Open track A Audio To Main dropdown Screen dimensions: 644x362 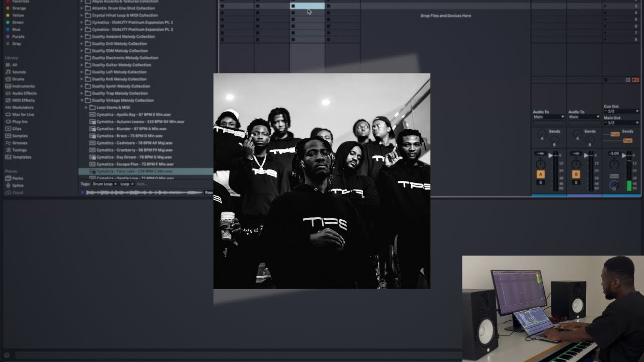coord(549,117)
